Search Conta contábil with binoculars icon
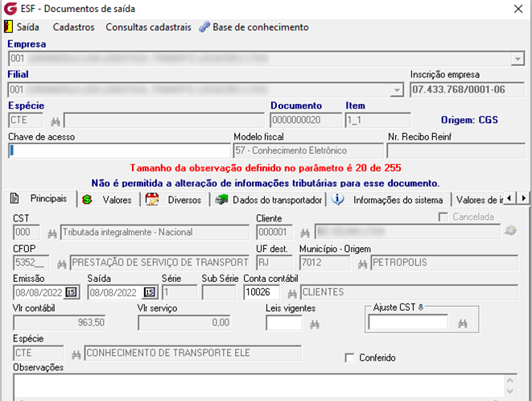This screenshot has height=401, width=532. [292, 294]
